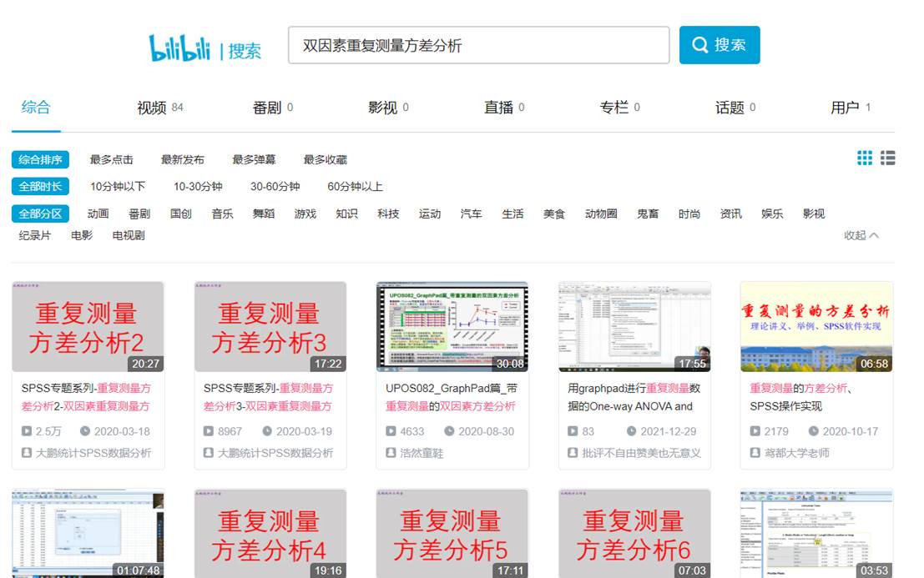The height and width of the screenshot is (578, 924).
Task: Click play count icon beside 2179
Action: click(x=755, y=431)
